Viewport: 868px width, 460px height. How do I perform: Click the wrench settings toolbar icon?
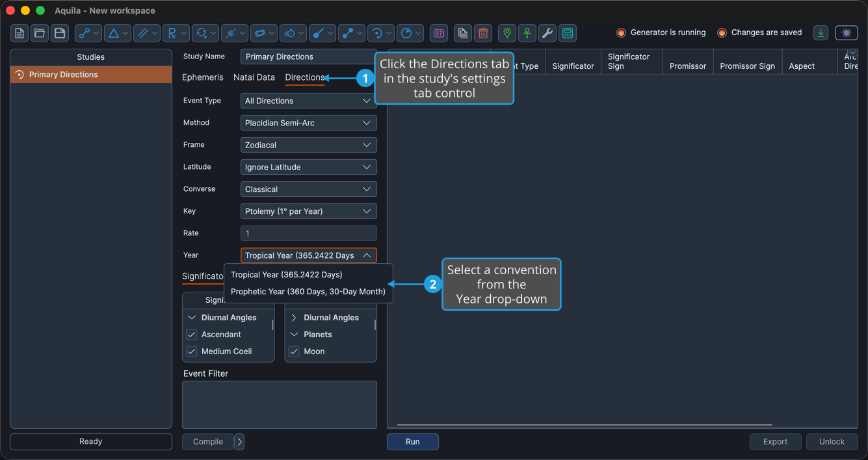click(547, 33)
